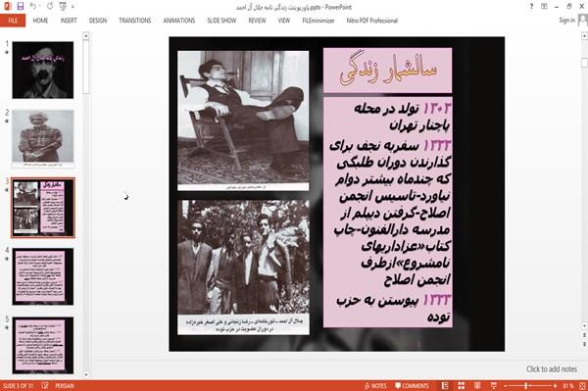Open the FILE tab
Viewport: 588px width, 391px height.
(x=13, y=21)
